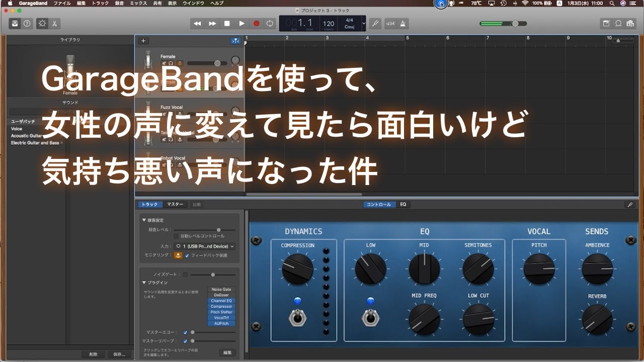Add a new track with the plus button
This screenshot has width=644, height=362.
click(143, 41)
